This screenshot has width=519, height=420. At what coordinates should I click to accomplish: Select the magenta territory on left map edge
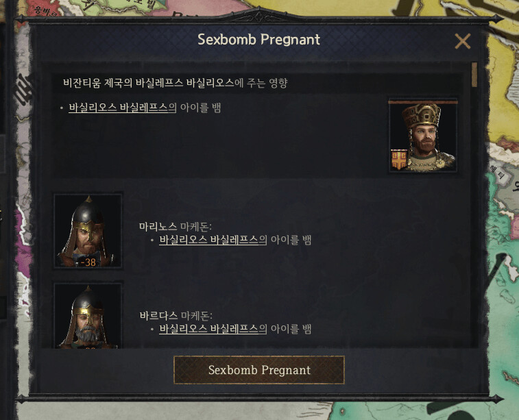point(23,232)
